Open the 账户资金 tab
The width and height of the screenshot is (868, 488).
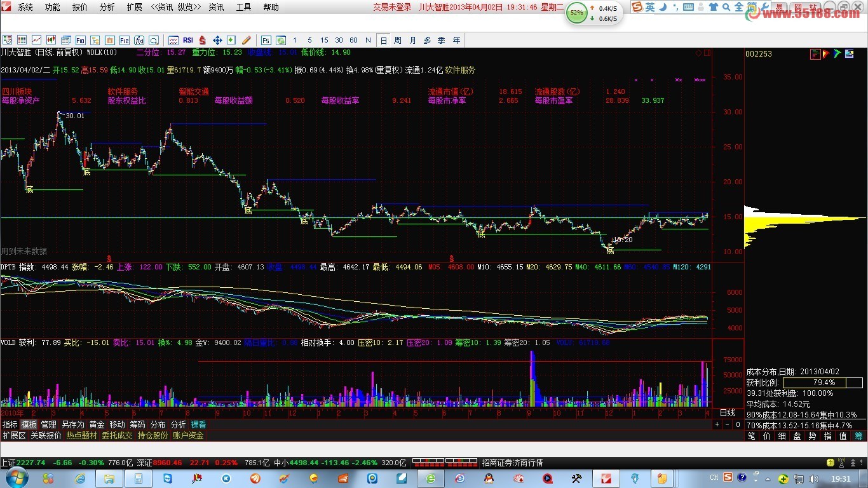click(x=188, y=436)
